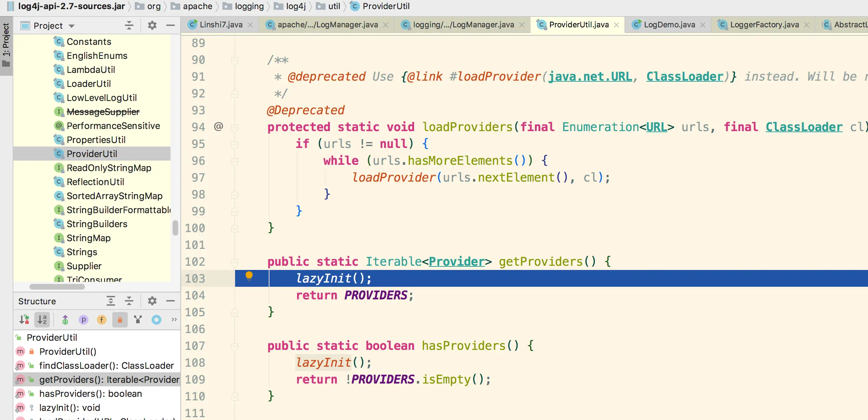Follow the ClassLoader link in Javadoc comment
Image resolution: width=868 pixels, height=420 pixels.
[x=685, y=76]
